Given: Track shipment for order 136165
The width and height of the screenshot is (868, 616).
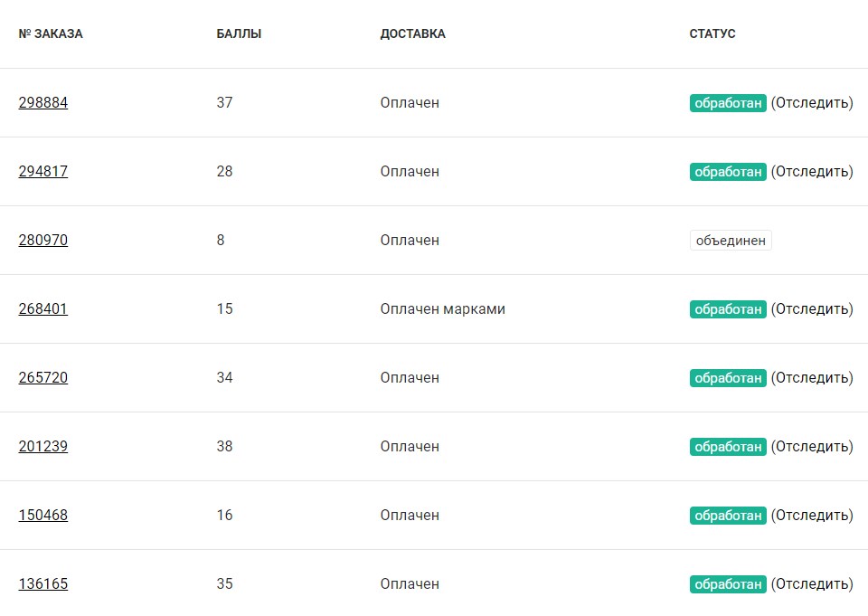Looking at the screenshot, I should [x=812, y=583].
